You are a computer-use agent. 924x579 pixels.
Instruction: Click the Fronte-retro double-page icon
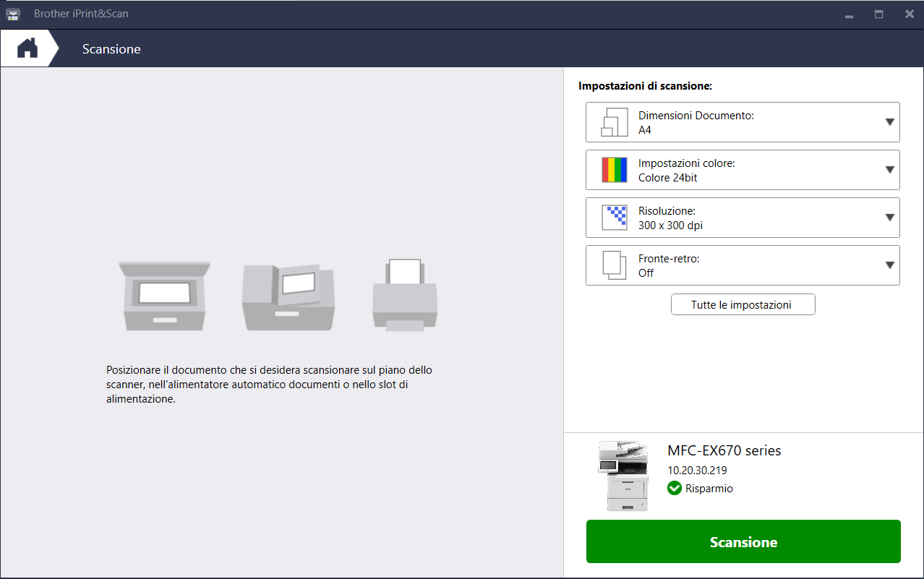(615, 265)
